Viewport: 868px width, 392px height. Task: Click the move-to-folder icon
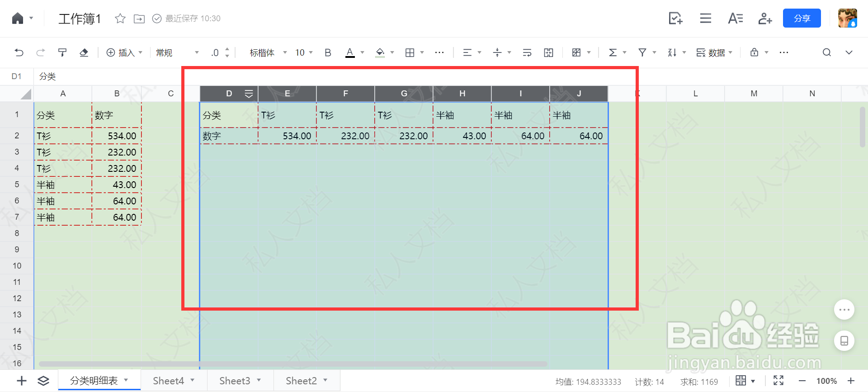tap(139, 19)
